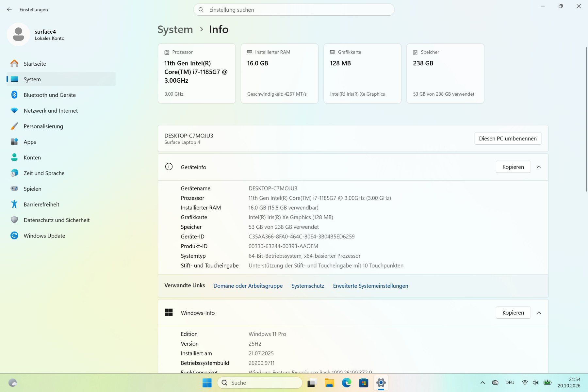
Task: Focus the Einstellung suchen search box
Action: pos(294,10)
